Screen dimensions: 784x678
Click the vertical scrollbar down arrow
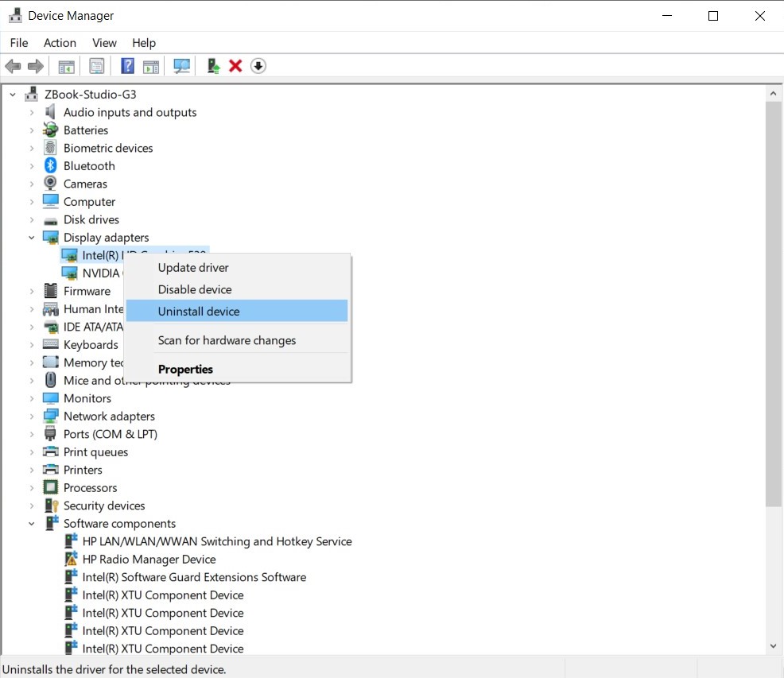(773, 647)
